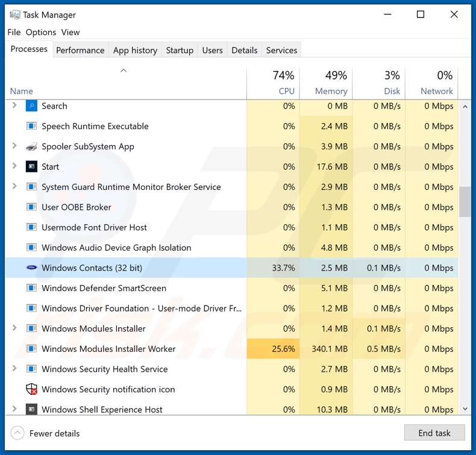Click the System Guard Runtime Monitor icon
Viewport: 476px width, 455px height.
click(31, 187)
